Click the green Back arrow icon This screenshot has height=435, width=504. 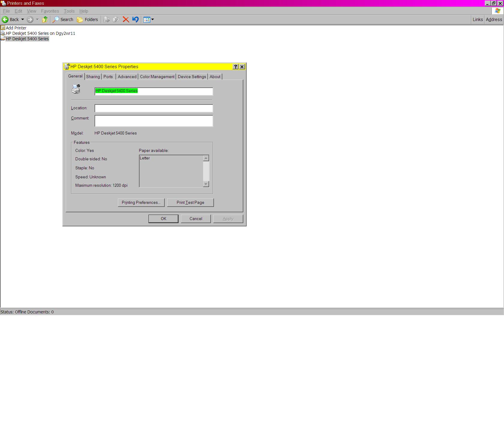pos(5,20)
